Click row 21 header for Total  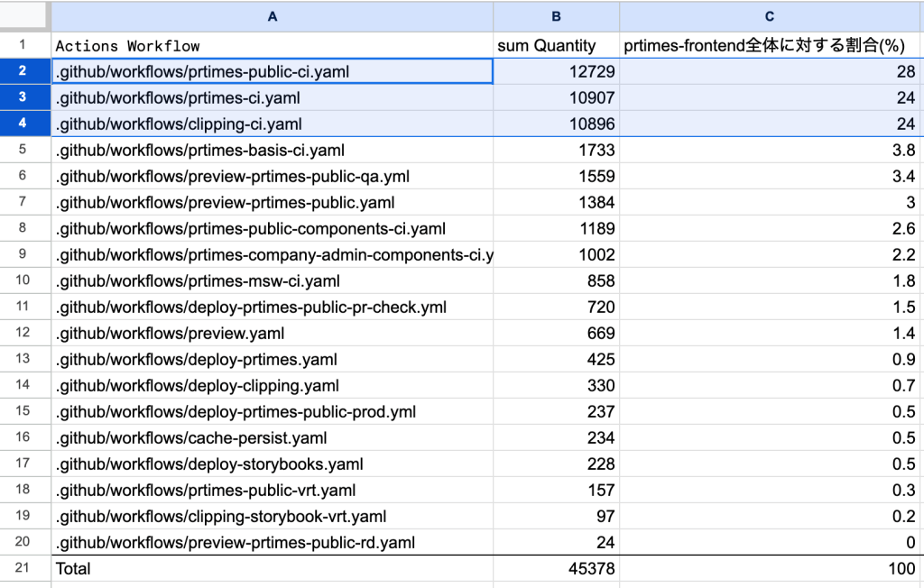24,569
